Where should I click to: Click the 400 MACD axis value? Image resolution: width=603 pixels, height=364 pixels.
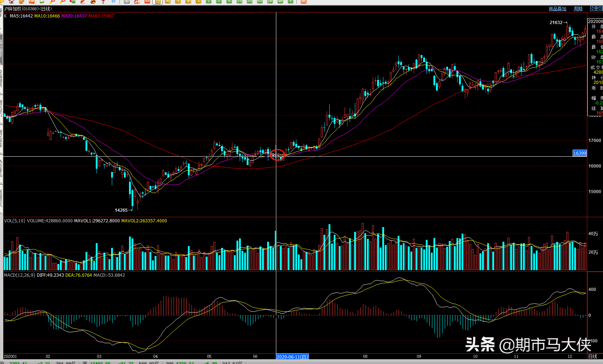[592, 290]
